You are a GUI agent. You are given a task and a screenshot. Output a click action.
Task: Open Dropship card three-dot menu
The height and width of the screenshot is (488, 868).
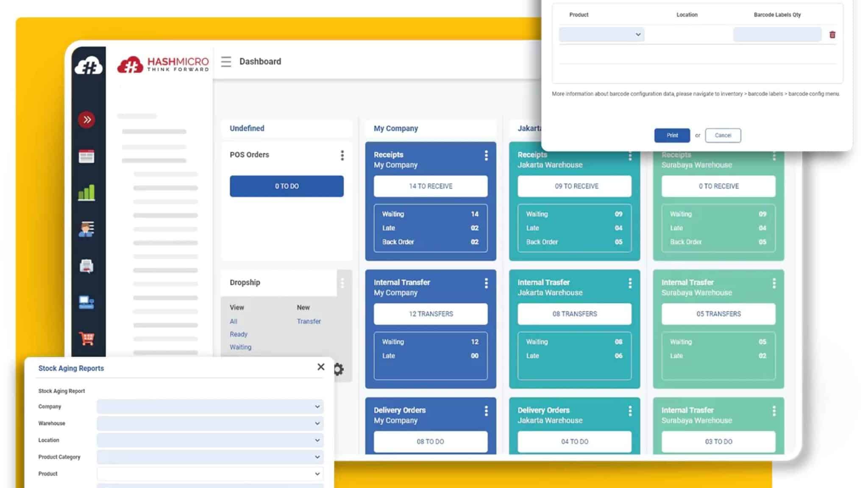[x=342, y=283]
